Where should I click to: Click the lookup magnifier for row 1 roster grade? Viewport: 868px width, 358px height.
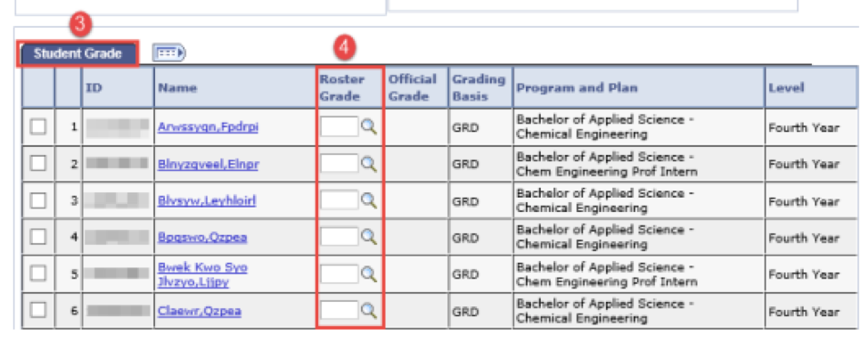369,127
